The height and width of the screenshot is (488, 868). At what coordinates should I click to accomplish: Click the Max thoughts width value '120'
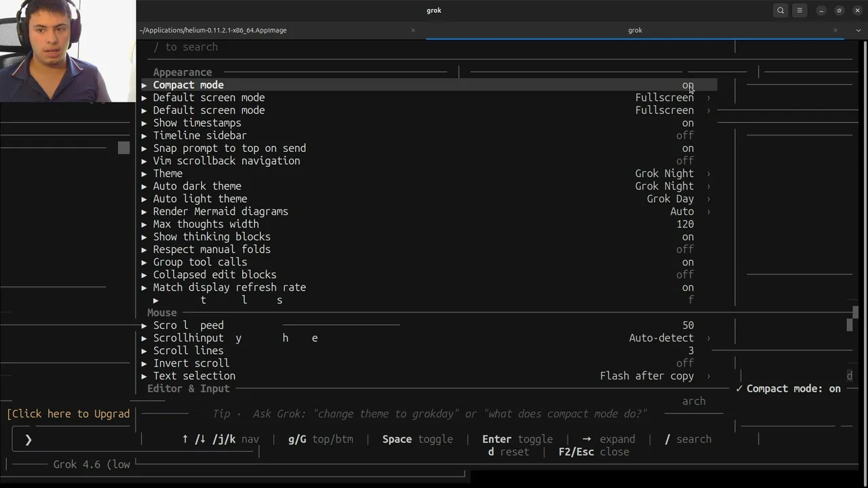(685, 224)
